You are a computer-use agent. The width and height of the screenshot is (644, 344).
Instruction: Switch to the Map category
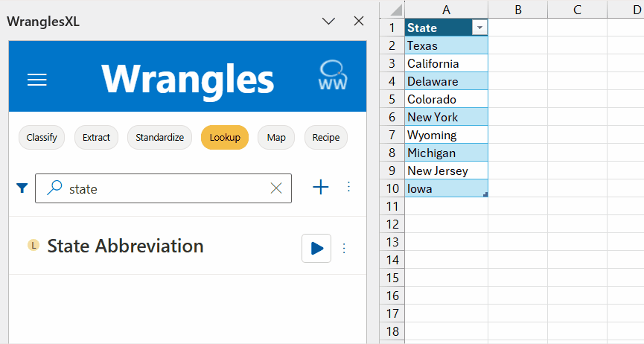[x=276, y=138]
